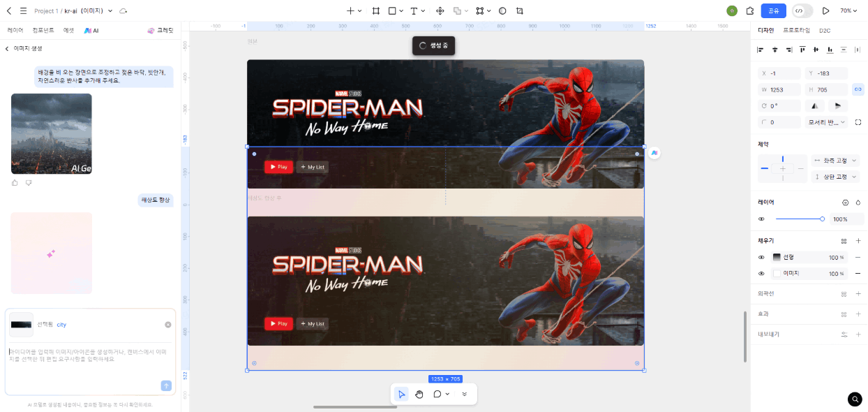Switch to D2C tab
Image resolution: width=868 pixels, height=412 pixels.
coord(825,31)
